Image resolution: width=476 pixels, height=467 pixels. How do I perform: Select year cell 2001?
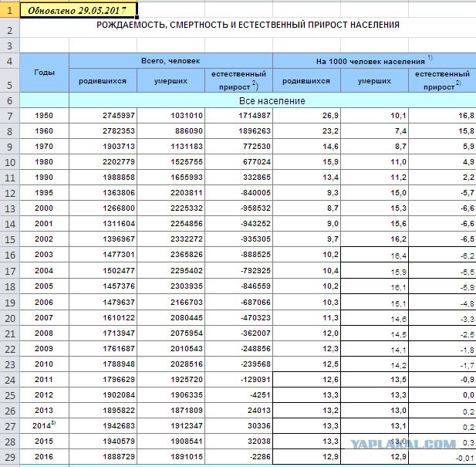tap(44, 224)
